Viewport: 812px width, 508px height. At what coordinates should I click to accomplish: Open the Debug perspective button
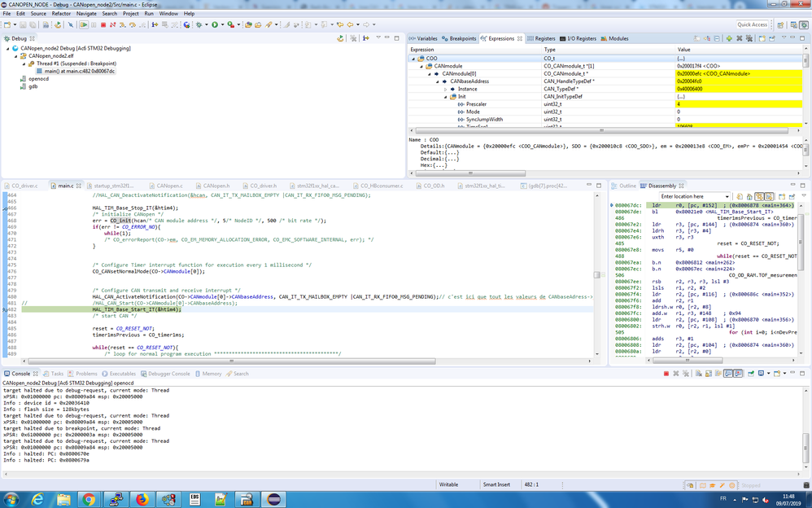point(804,25)
